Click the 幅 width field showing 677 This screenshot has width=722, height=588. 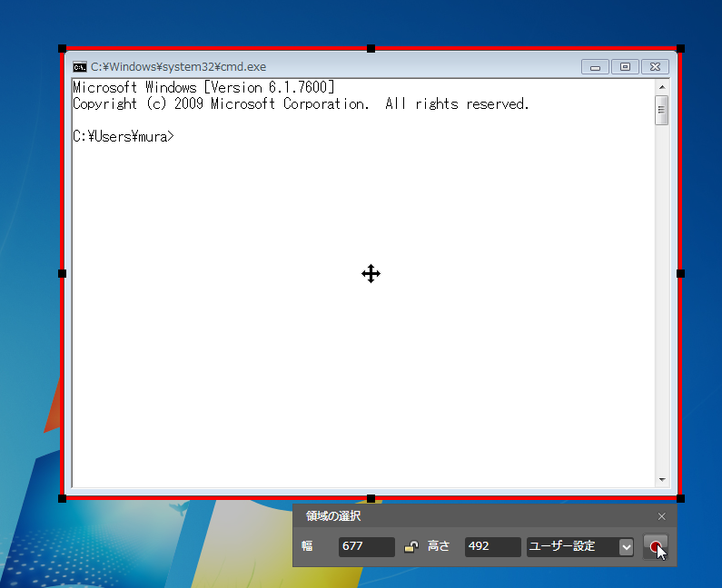click(367, 546)
